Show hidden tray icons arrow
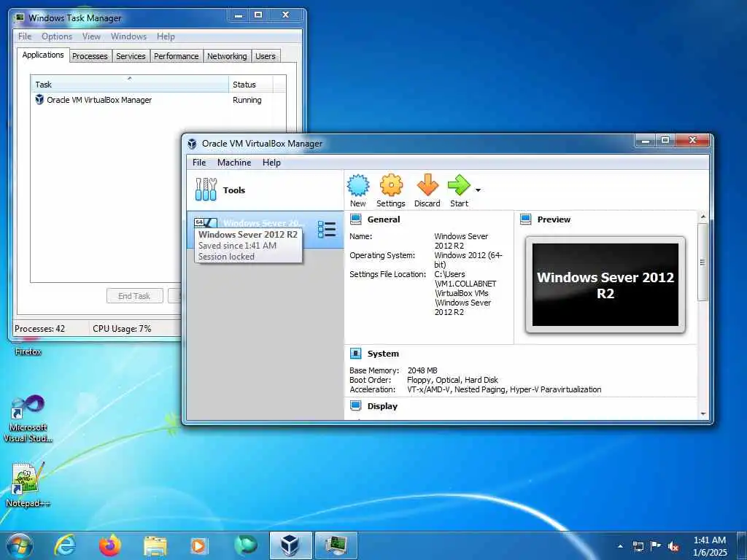747x560 pixels. point(620,546)
